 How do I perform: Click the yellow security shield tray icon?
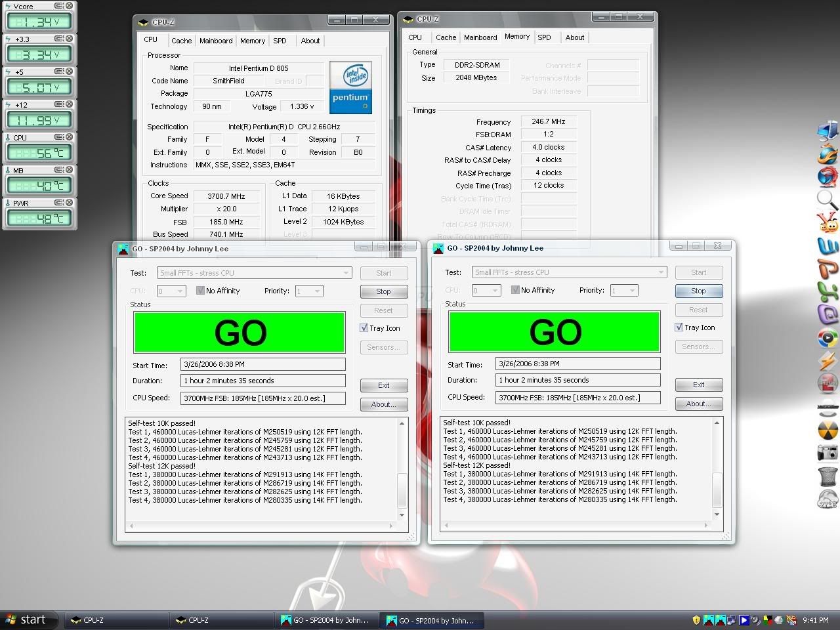tap(696, 619)
